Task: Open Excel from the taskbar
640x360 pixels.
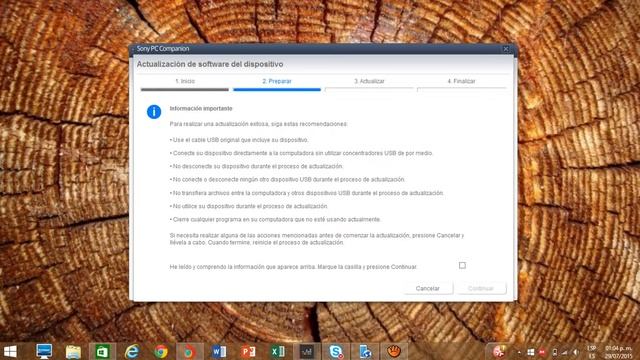Action: (278, 351)
